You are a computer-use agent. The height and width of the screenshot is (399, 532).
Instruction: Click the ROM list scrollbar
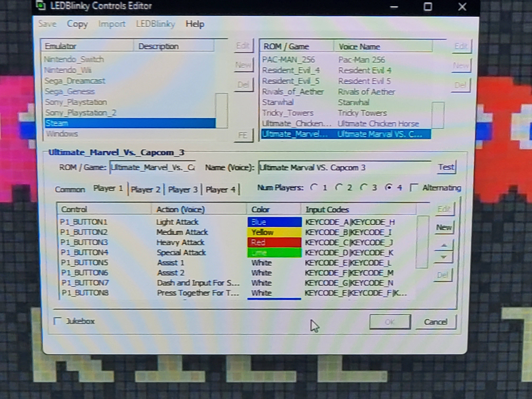click(438, 115)
